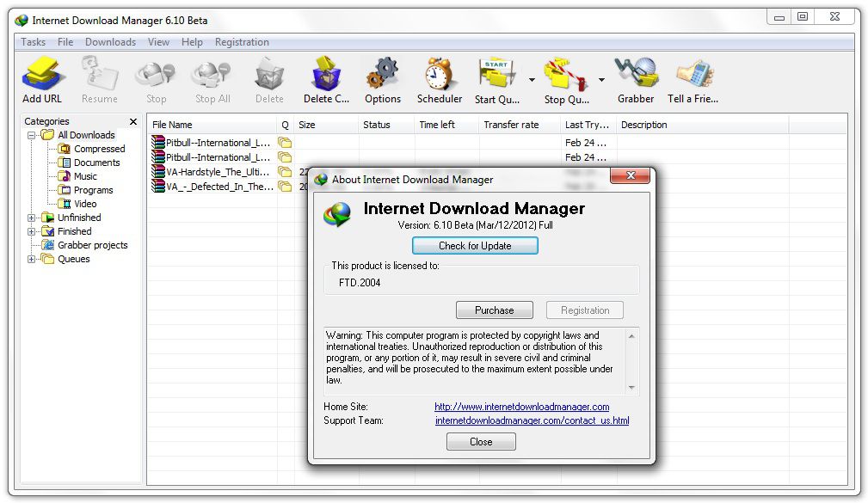This screenshot has height=503, width=868.
Task: Open the internetdownloadmanager.com home site link
Action: tap(522, 407)
